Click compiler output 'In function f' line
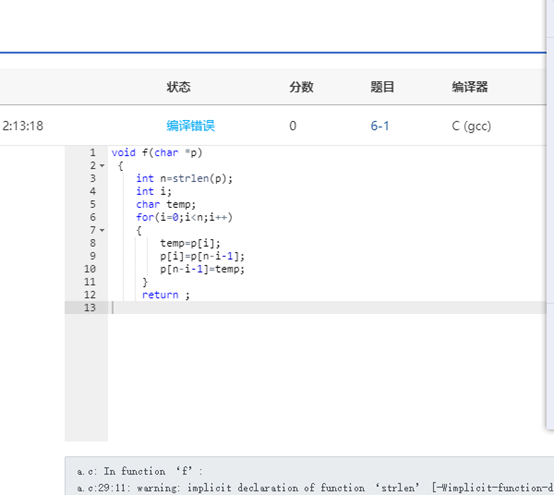 (x=140, y=471)
